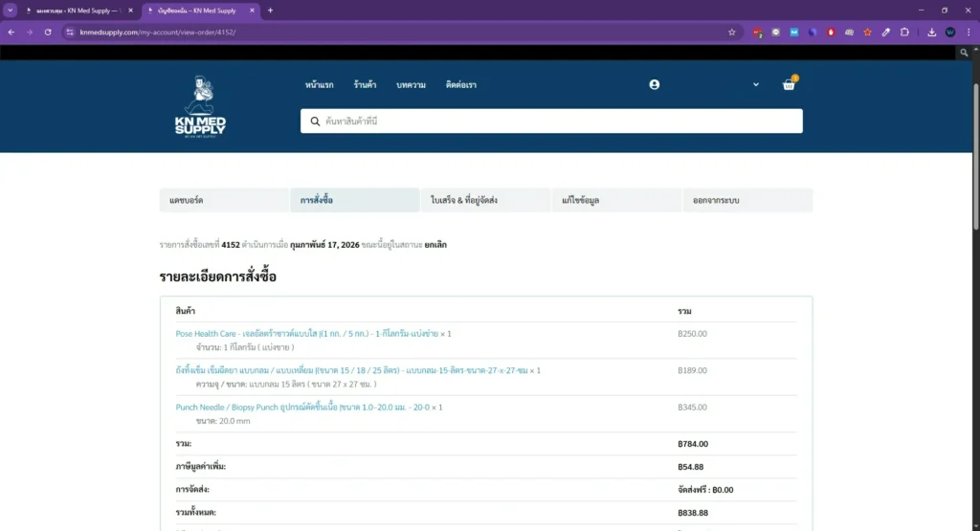Open the gray mask extension icon
Screen dimensions: 980x531
tap(850, 32)
